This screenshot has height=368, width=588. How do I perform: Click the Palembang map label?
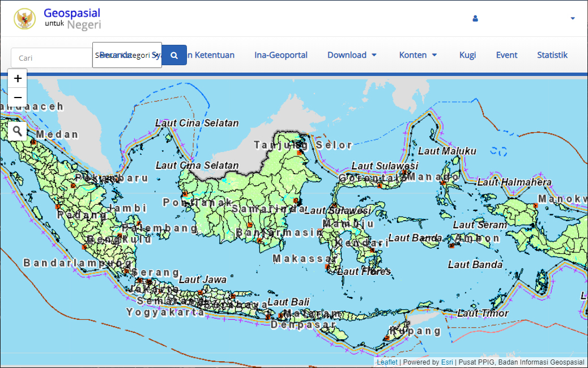(x=159, y=228)
